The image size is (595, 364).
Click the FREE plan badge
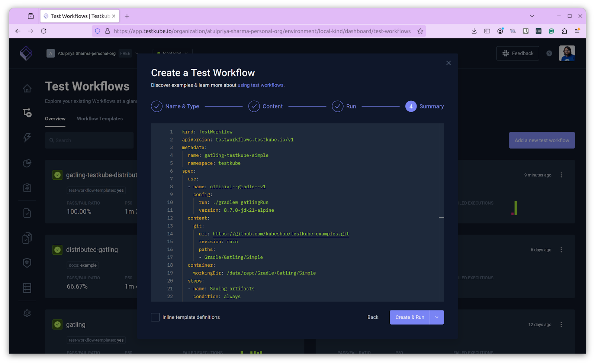[125, 53]
